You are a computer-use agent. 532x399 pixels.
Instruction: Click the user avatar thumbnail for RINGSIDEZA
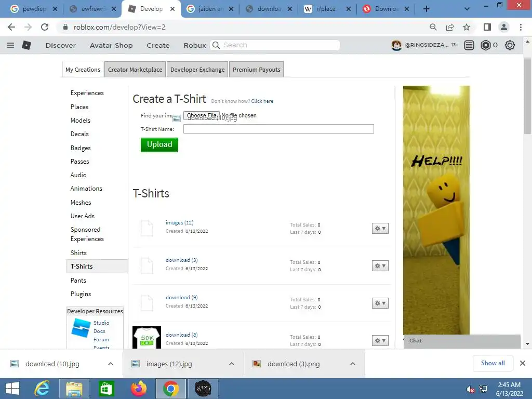coord(396,45)
